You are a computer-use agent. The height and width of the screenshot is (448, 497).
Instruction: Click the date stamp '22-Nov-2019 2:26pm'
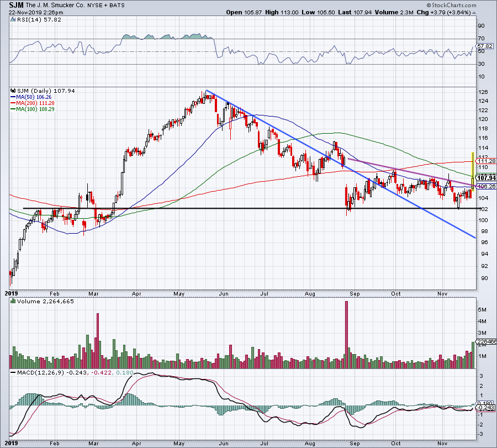36,13
